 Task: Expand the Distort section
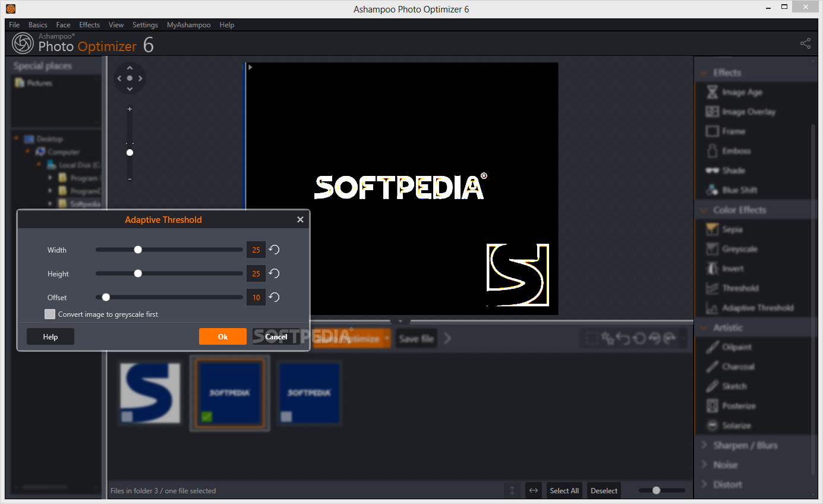[x=705, y=484]
